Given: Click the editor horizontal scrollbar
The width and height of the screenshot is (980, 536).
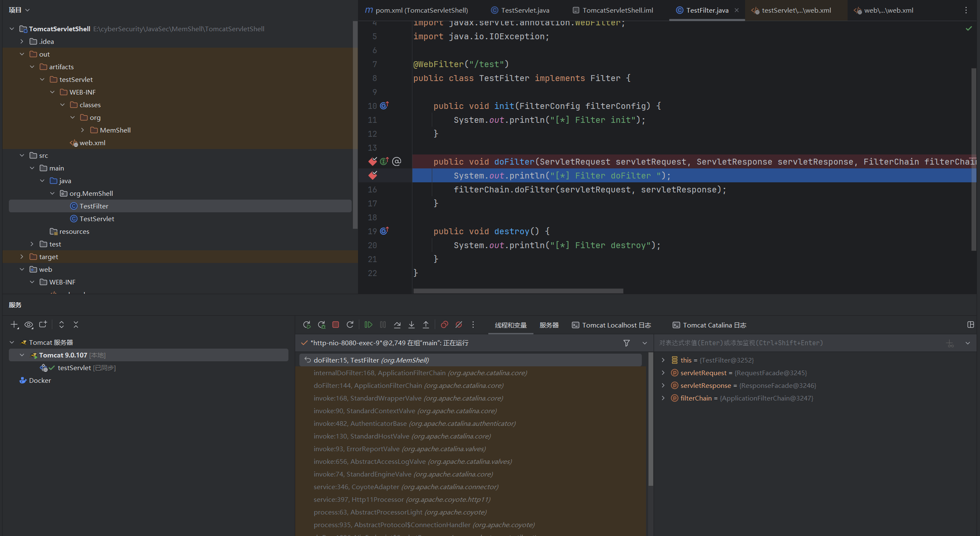Looking at the screenshot, I should [x=518, y=291].
